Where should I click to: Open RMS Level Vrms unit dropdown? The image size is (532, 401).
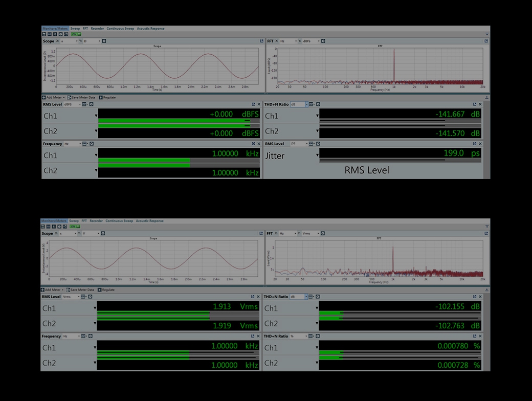click(71, 297)
